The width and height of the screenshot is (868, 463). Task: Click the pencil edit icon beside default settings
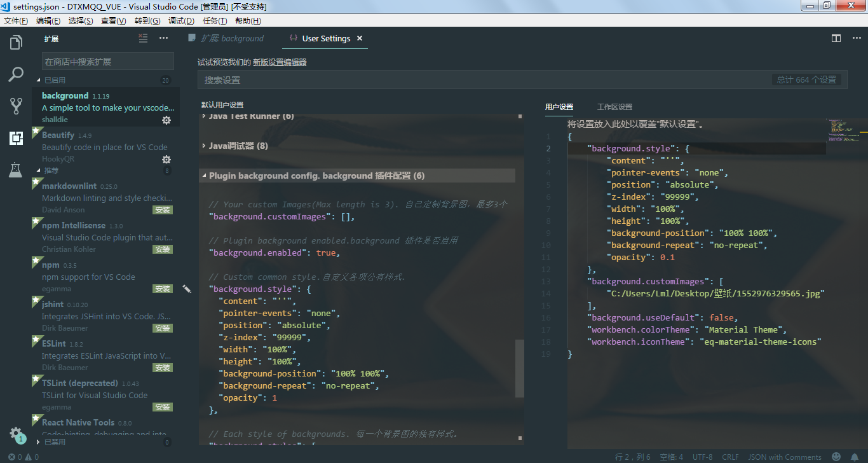tap(187, 289)
